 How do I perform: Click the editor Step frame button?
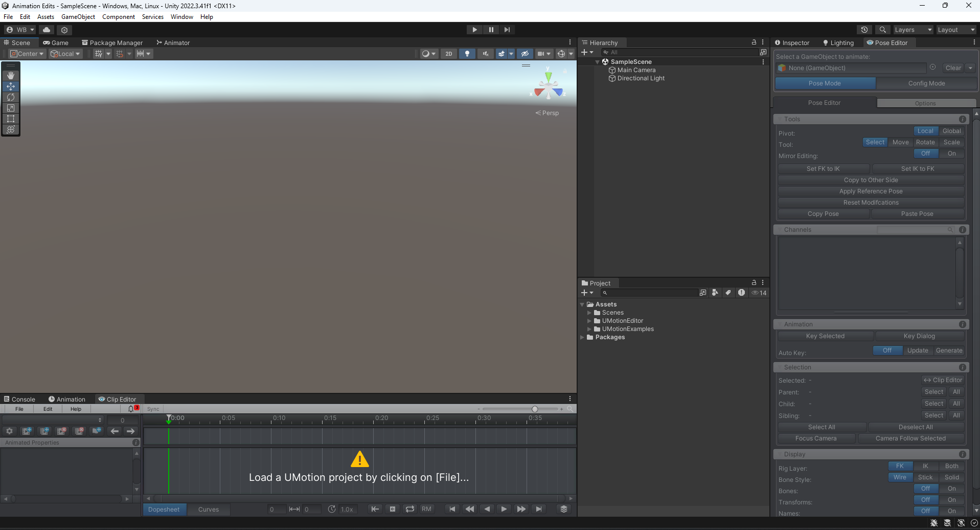pos(507,30)
